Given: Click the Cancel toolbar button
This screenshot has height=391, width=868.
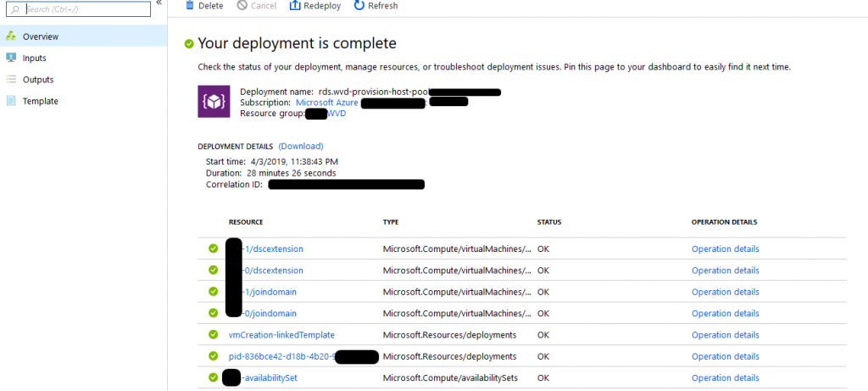Looking at the screenshot, I should click(256, 6).
